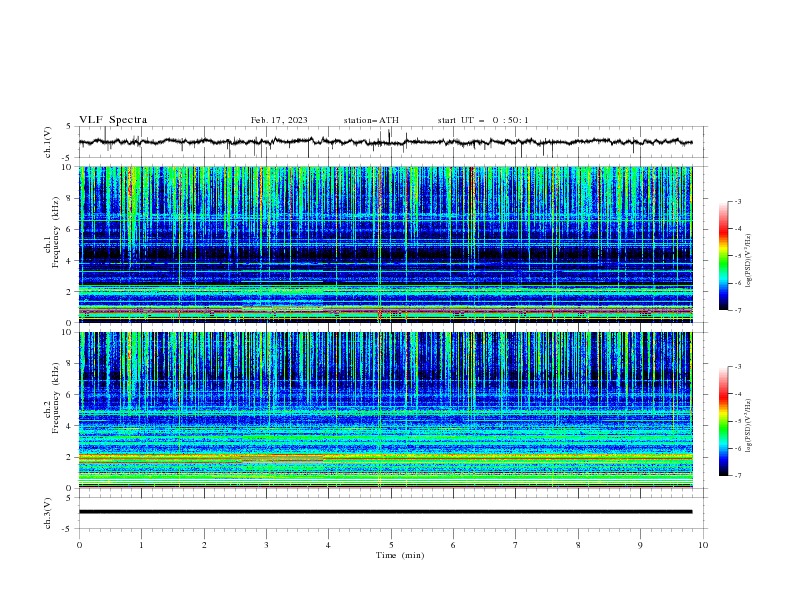
Task: Click the flat black ch.3 voltage trace
Action: [385, 512]
